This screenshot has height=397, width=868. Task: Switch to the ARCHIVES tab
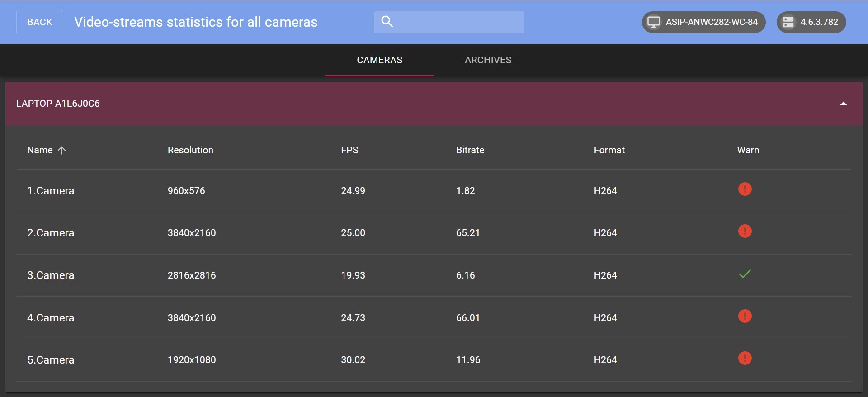488,60
